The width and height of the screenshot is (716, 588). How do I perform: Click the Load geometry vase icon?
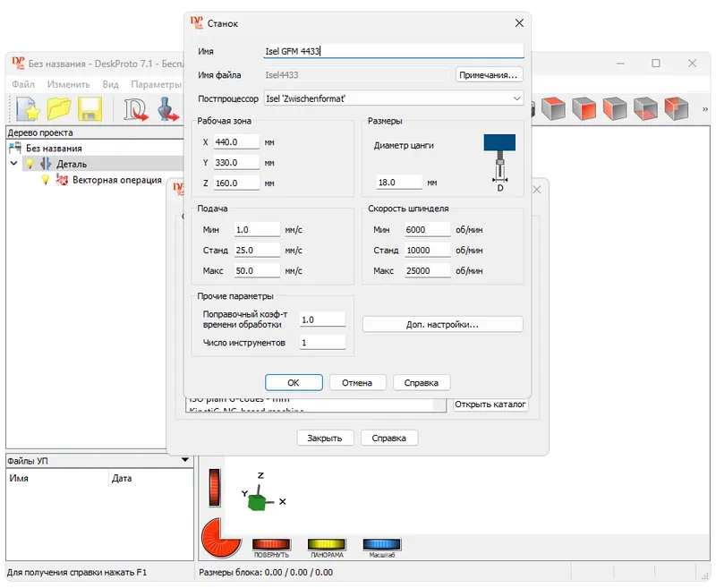pyautogui.click(x=168, y=109)
